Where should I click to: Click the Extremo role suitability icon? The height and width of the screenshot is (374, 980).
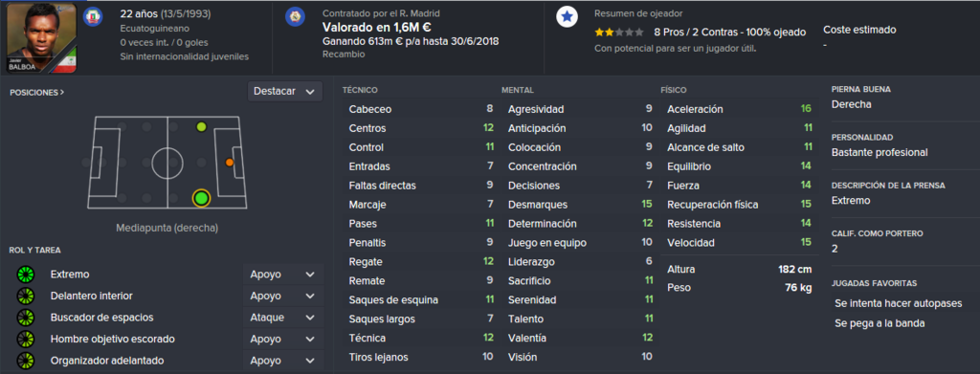pos(26,275)
